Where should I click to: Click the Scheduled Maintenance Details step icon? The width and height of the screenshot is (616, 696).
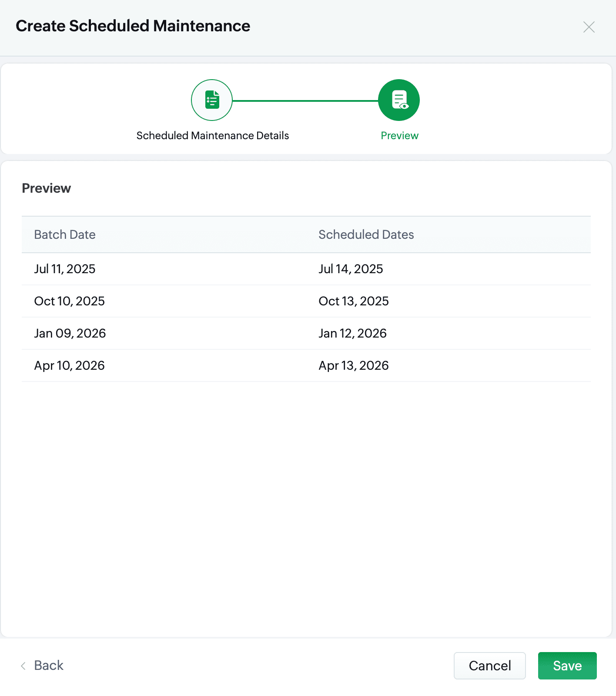tap(212, 100)
